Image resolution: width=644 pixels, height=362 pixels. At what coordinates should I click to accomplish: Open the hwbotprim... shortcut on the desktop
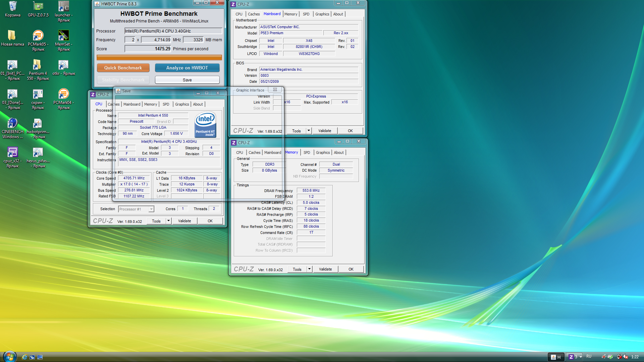38,128
